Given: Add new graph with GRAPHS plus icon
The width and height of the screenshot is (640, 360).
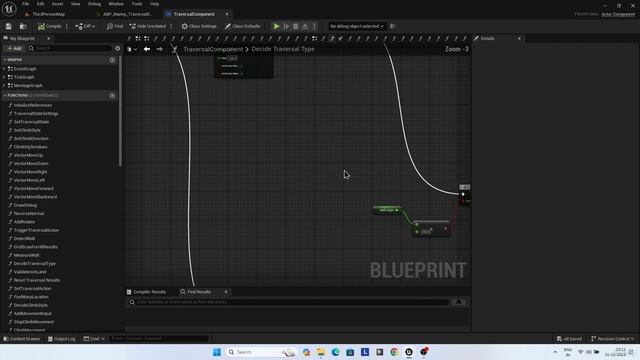Looking at the screenshot, I should (x=112, y=60).
